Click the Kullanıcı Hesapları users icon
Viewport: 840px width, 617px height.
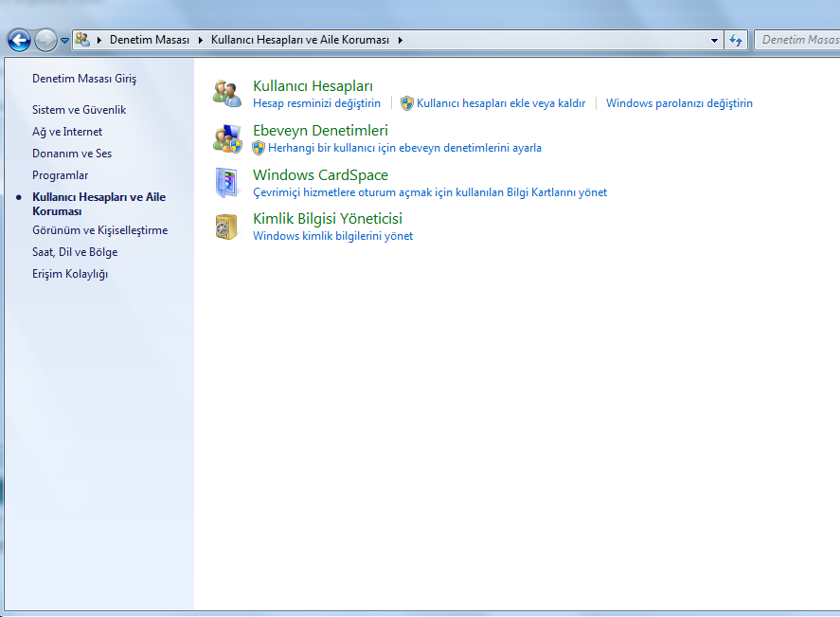tap(227, 93)
